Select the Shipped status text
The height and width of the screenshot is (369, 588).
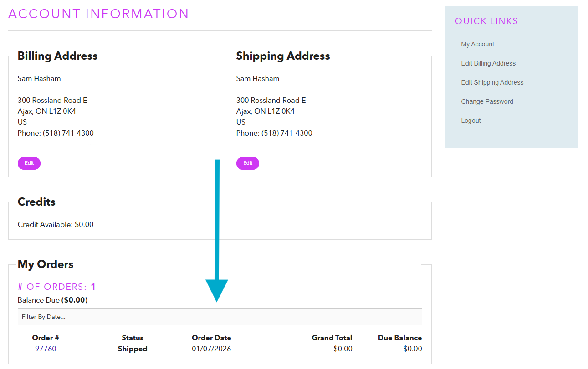[133, 349]
